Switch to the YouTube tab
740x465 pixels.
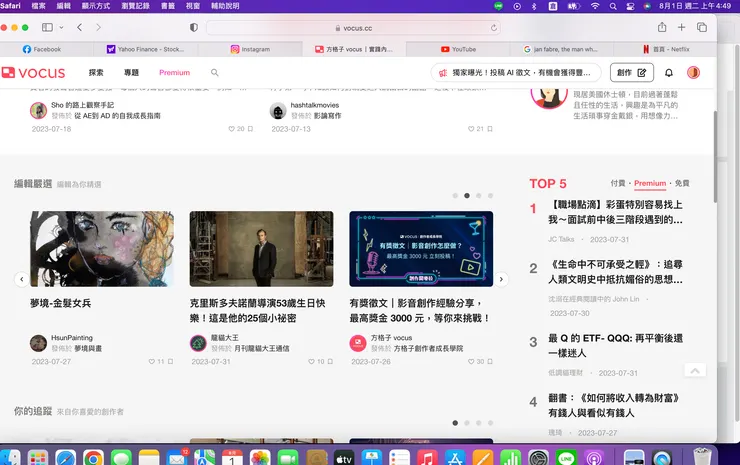pyautogui.click(x=458, y=49)
